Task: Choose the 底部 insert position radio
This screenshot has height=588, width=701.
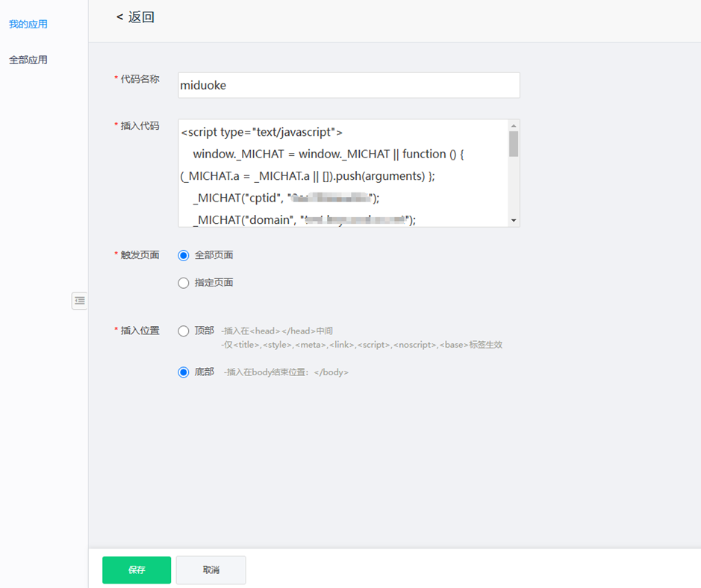Action: click(184, 372)
